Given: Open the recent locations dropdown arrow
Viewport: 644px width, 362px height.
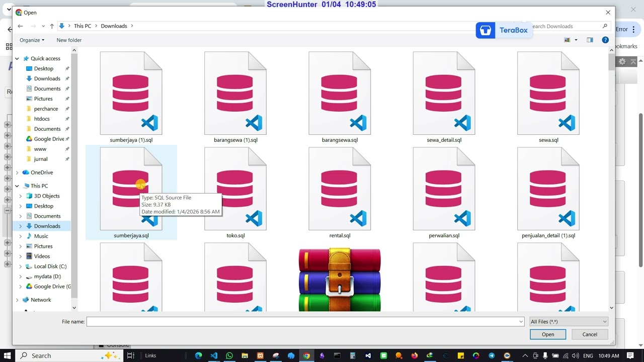Looking at the screenshot, I should click(43, 26).
